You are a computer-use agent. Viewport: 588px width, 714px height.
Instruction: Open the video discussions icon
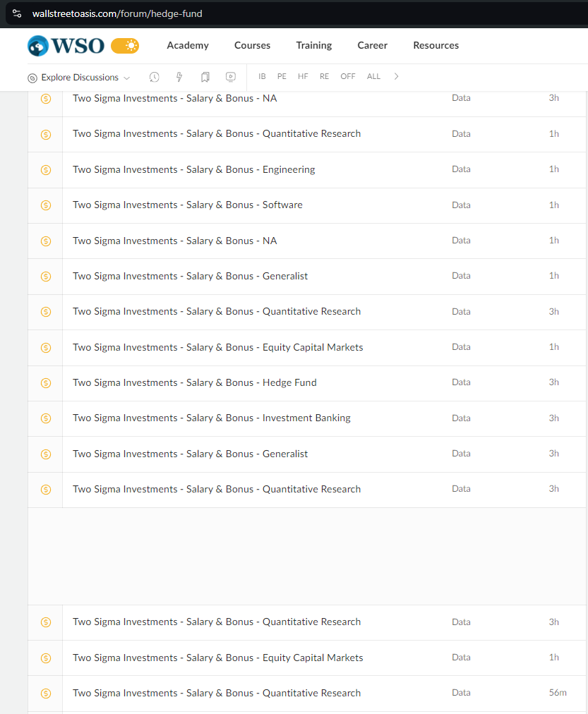[231, 77]
